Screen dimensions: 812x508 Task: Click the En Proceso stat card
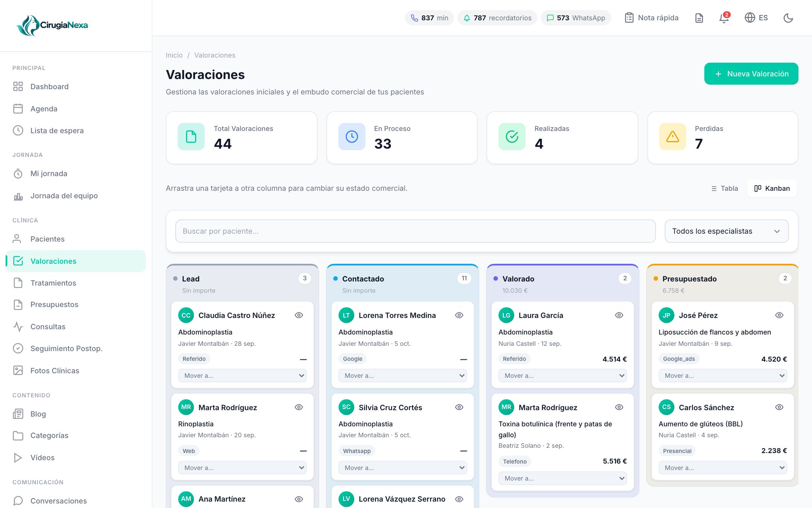coord(402,138)
